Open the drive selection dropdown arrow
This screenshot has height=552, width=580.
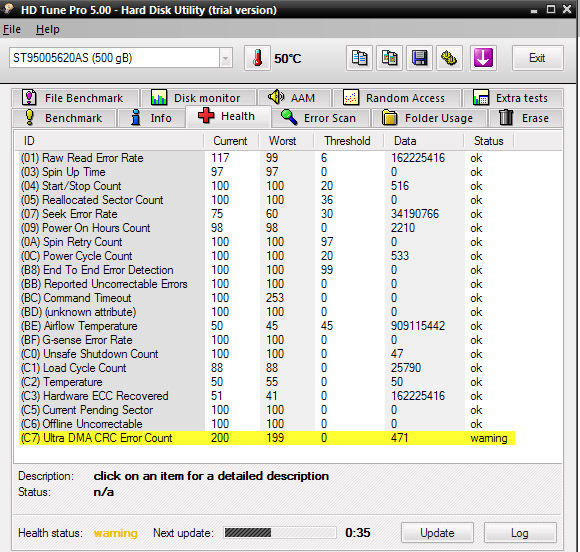pos(225,58)
